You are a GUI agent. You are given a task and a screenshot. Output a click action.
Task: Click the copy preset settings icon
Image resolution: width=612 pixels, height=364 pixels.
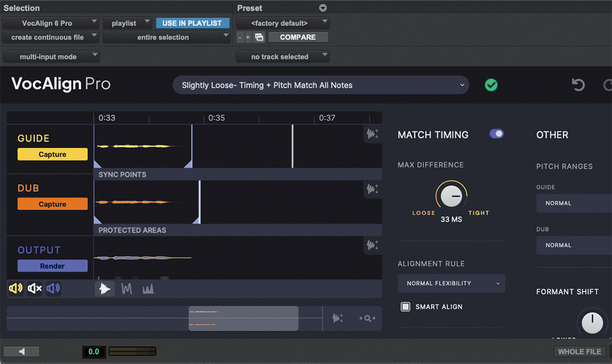[259, 37]
